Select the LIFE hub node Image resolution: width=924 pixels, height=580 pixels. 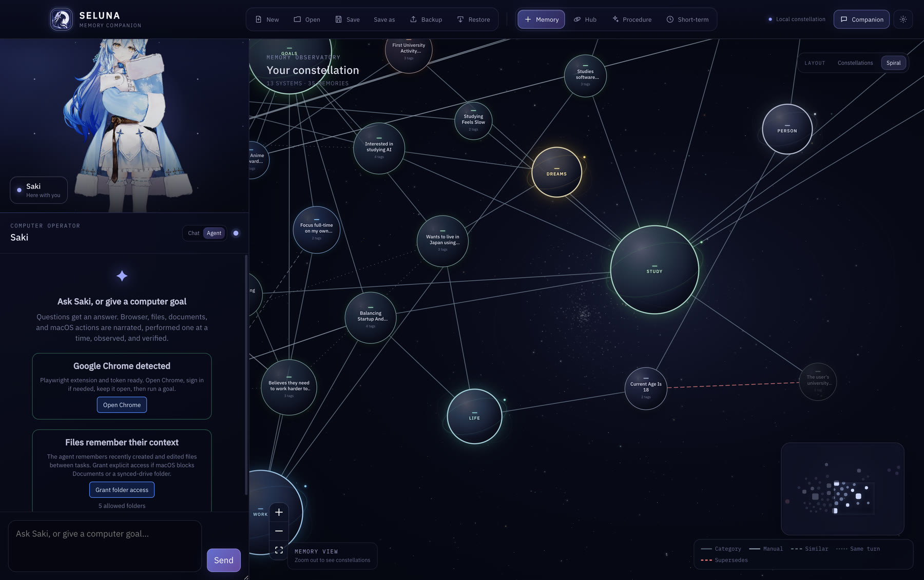click(x=474, y=416)
